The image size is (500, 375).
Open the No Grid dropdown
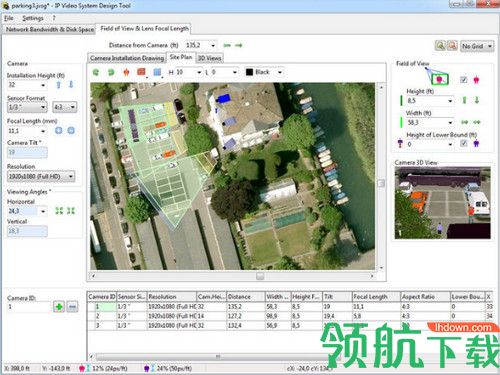pyautogui.click(x=477, y=46)
